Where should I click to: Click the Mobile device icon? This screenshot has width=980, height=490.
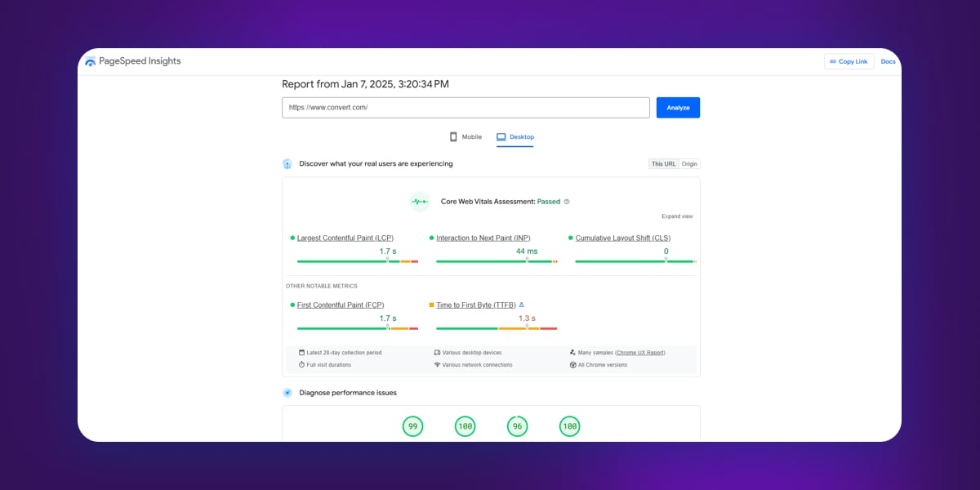point(453,136)
